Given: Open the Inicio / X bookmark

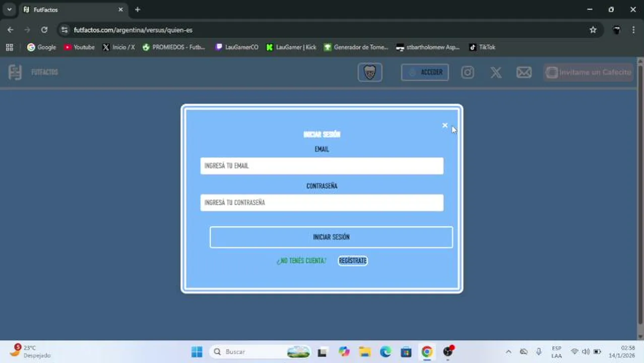Looking at the screenshot, I should (118, 47).
